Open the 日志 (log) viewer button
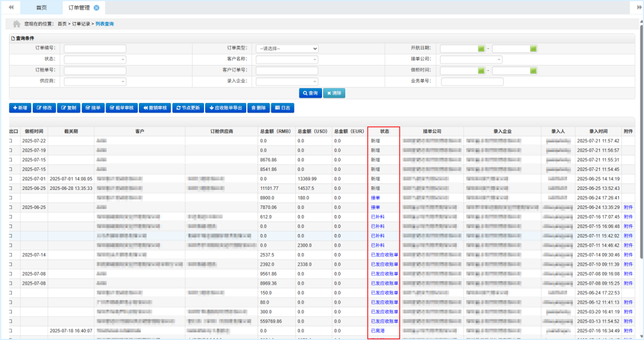Viewport: 644px width, 340px height. [282, 108]
